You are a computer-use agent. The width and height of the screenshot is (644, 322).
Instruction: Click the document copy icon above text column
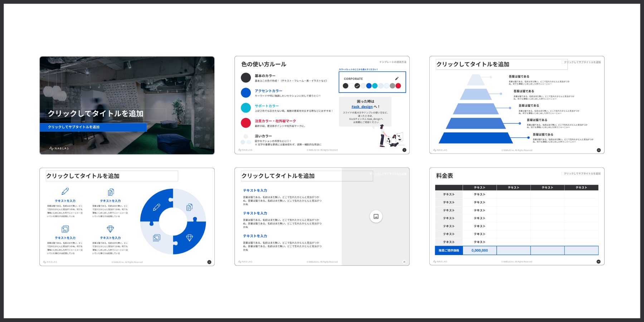tap(111, 192)
